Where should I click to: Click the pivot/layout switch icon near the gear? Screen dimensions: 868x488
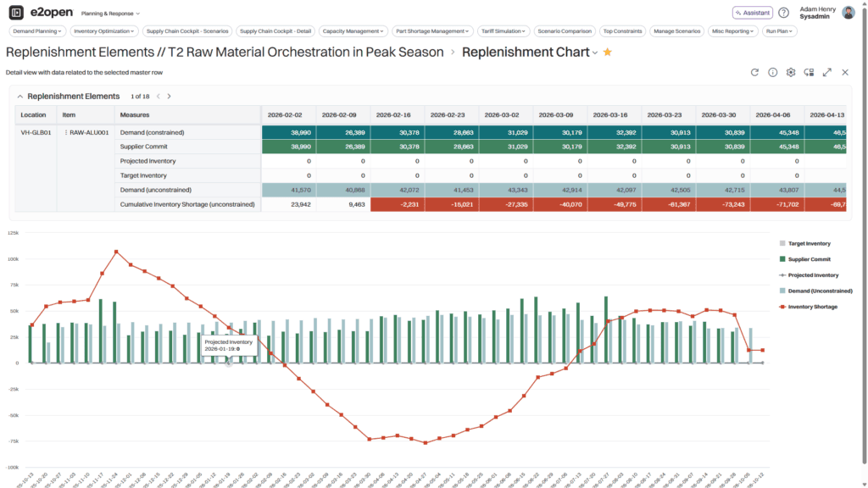point(808,73)
